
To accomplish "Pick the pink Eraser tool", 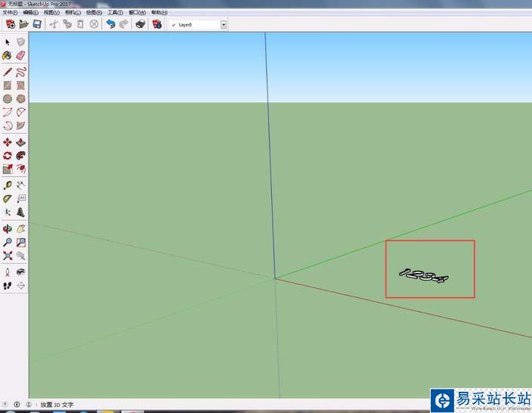I will click(20, 55).
